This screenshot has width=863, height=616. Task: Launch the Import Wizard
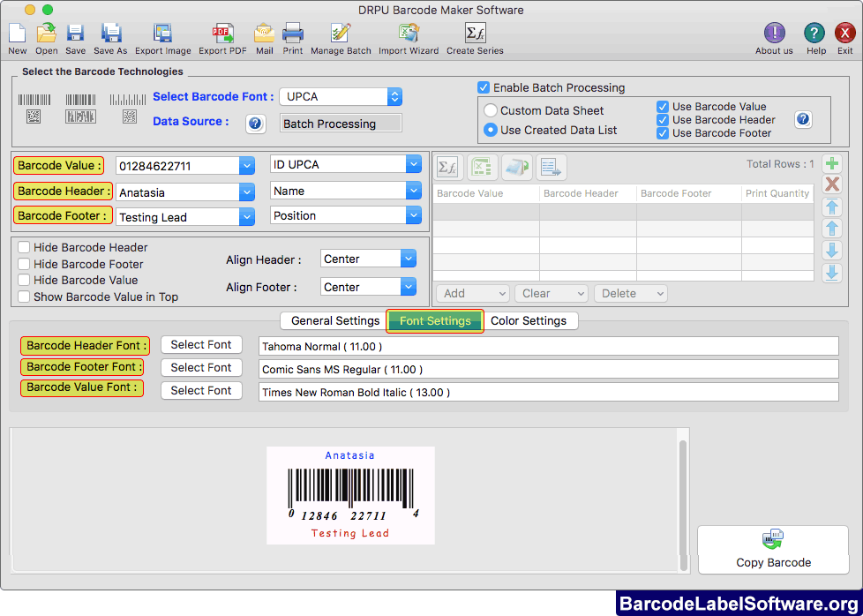click(409, 34)
